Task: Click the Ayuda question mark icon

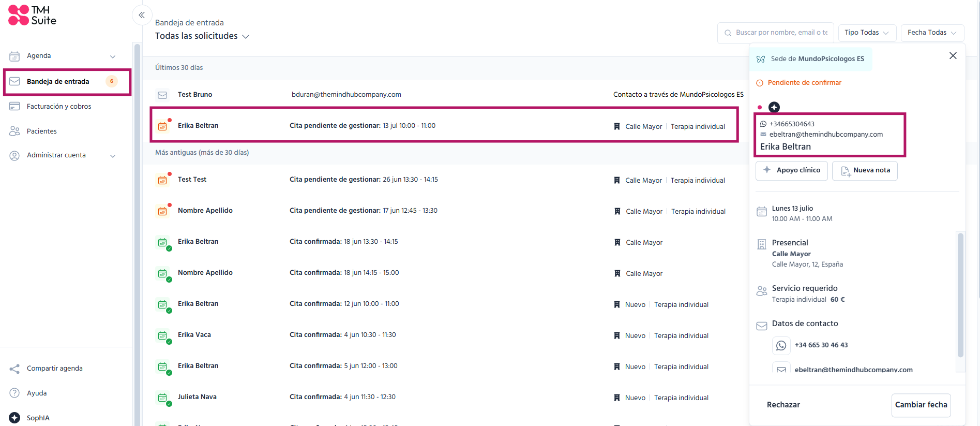Action: [14, 393]
